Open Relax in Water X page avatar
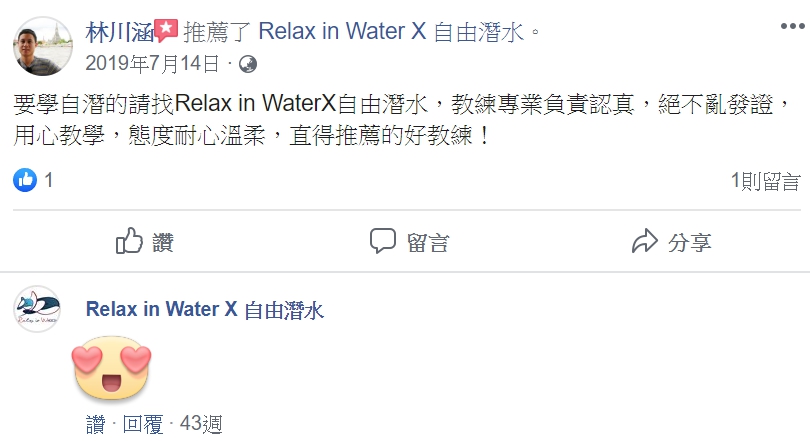This screenshot has width=810, height=441. 37,309
